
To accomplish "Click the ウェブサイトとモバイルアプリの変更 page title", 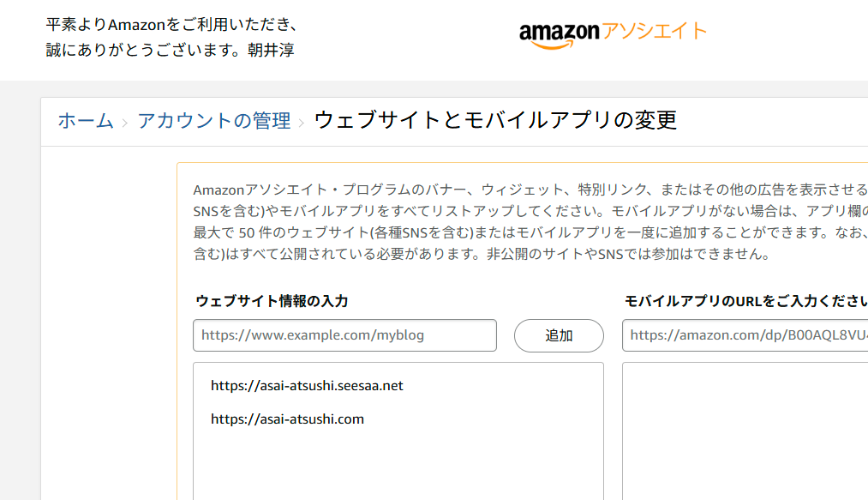I will pos(495,120).
